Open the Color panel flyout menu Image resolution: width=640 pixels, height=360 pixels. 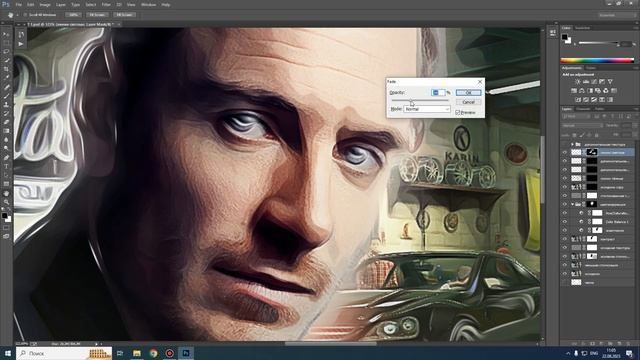tap(636, 28)
